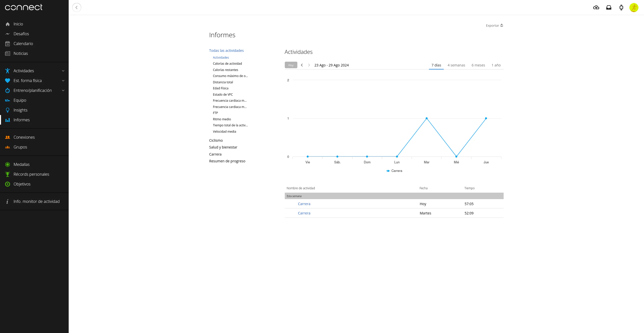The height and width of the screenshot is (333, 644).
Task: Expand the Actividades sidebar menu
Action: [63, 71]
